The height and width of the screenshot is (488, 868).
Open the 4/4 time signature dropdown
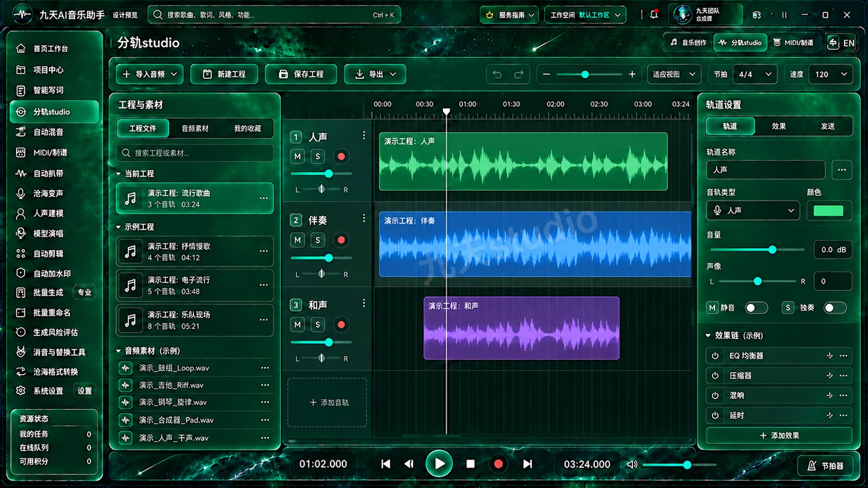tap(755, 74)
